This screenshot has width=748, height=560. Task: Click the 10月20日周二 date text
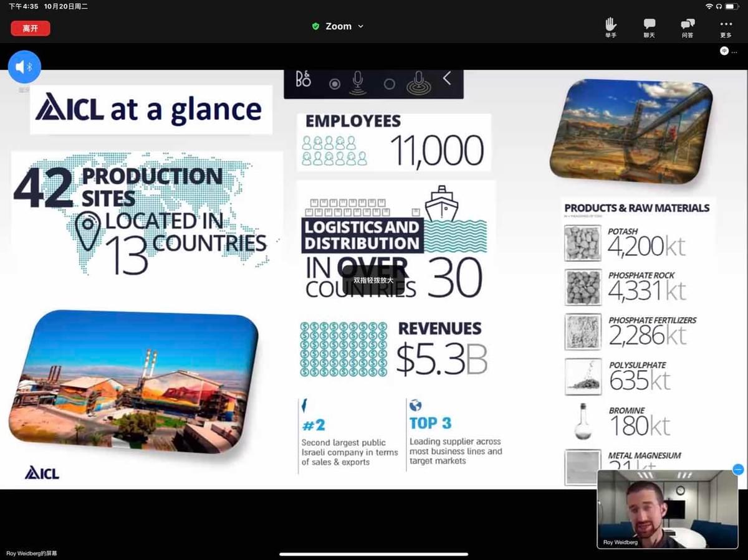[65, 6]
